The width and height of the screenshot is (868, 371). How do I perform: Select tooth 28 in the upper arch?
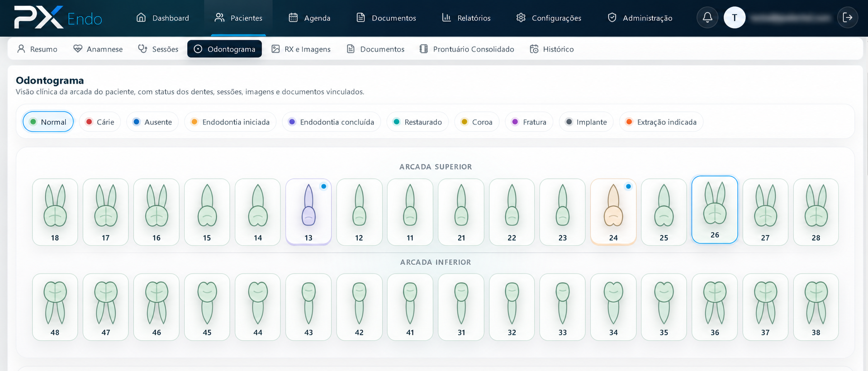(x=816, y=212)
